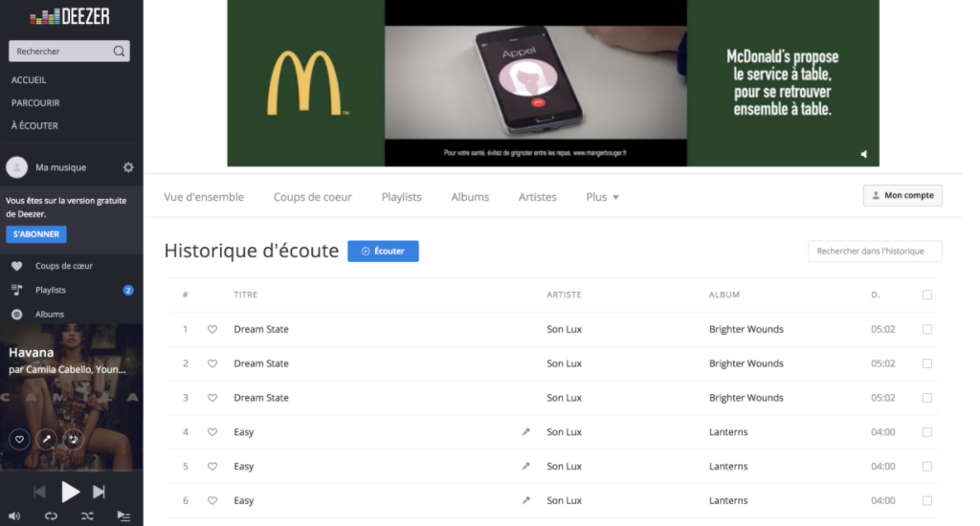Favorite the first Dream State track
The image size is (980, 526).
click(212, 329)
